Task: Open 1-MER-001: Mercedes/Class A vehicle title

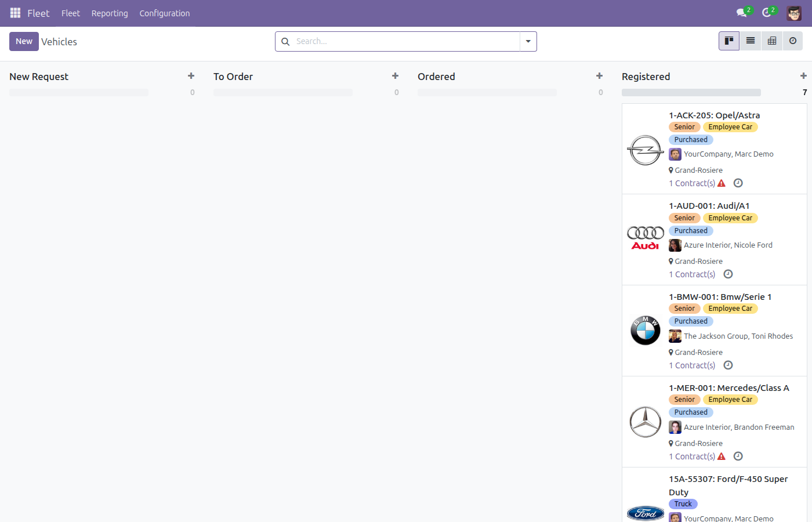Action: (729, 388)
